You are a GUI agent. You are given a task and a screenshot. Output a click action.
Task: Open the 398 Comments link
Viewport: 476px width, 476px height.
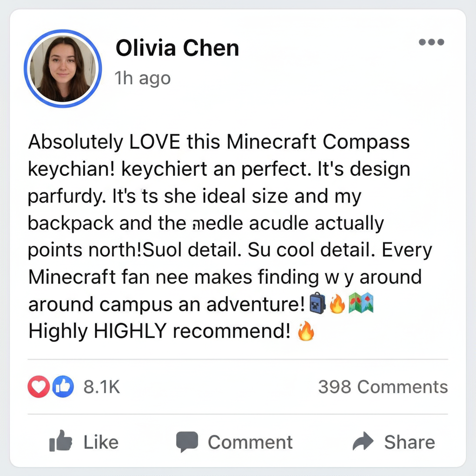coord(383,387)
